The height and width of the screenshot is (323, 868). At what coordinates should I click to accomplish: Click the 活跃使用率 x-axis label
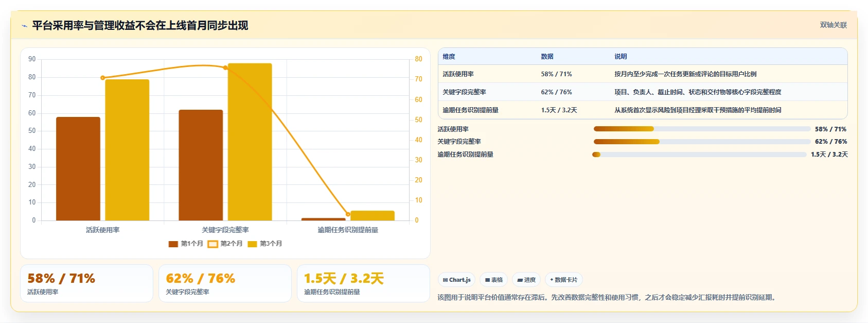coord(103,230)
